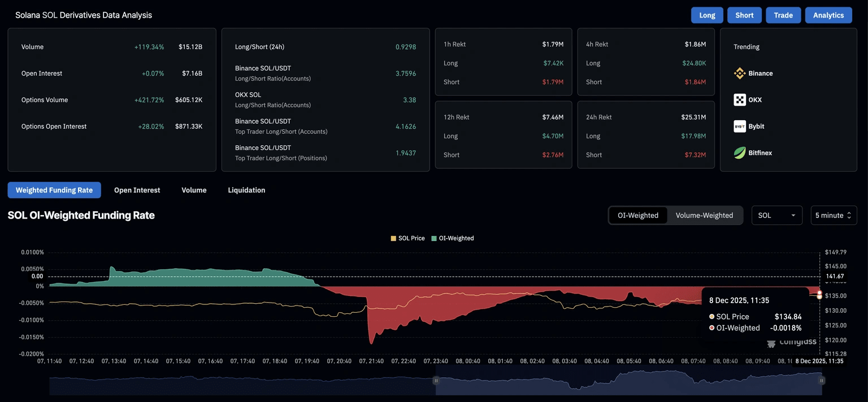Open the SOL coin dropdown

pos(777,215)
